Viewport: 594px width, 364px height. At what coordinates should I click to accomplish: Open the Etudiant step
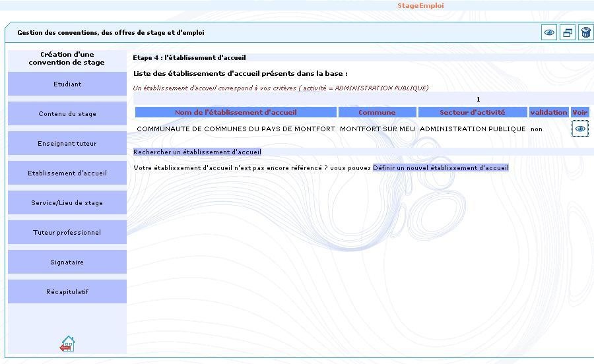click(67, 84)
